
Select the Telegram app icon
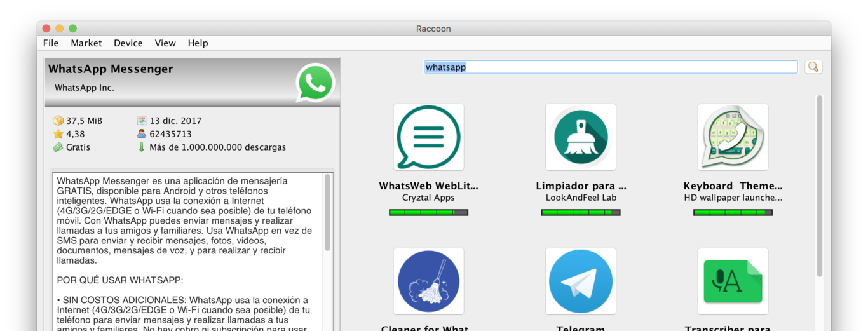[581, 281]
